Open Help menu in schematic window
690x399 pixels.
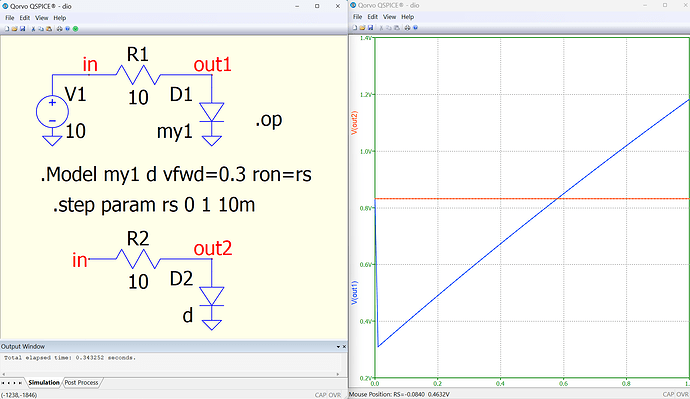point(60,18)
